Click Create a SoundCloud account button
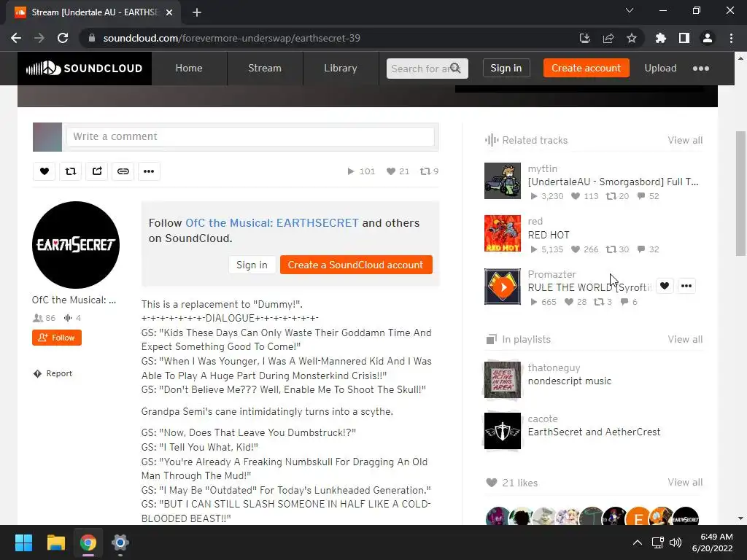 click(356, 265)
